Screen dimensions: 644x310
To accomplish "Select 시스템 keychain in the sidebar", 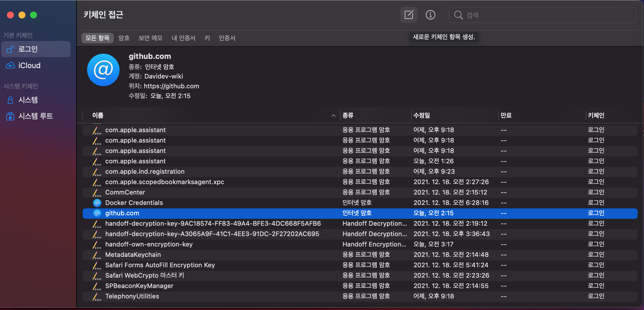I will point(36,100).
